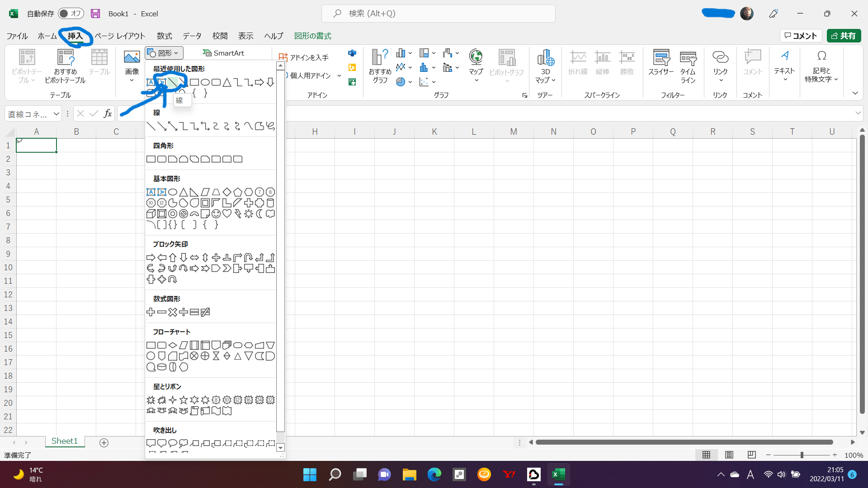Choose the 5-point star shape
This screenshot has width=868, height=488.
coord(184,400)
